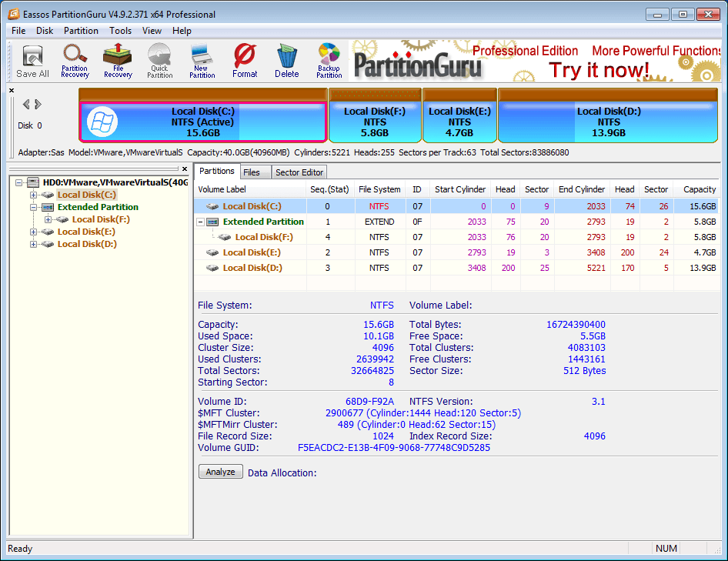728x561 pixels.
Task: Click Local Disk(F:) drive icon in table
Action: pos(225,237)
